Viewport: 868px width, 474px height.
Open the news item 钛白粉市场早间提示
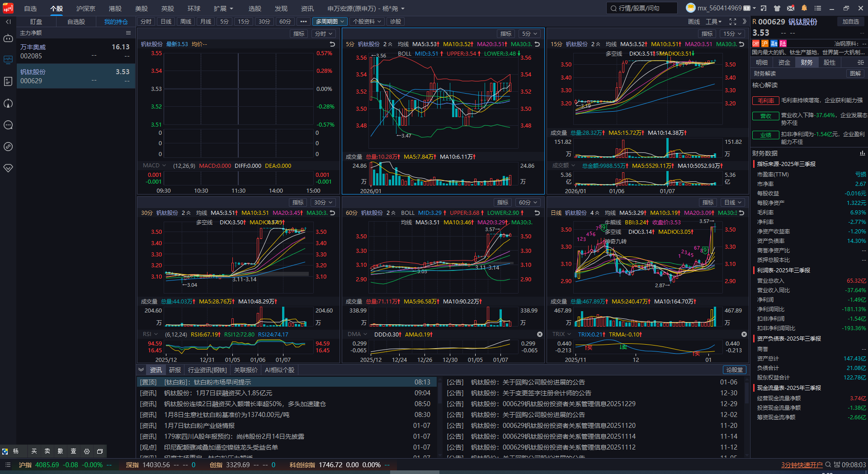tap(287, 382)
